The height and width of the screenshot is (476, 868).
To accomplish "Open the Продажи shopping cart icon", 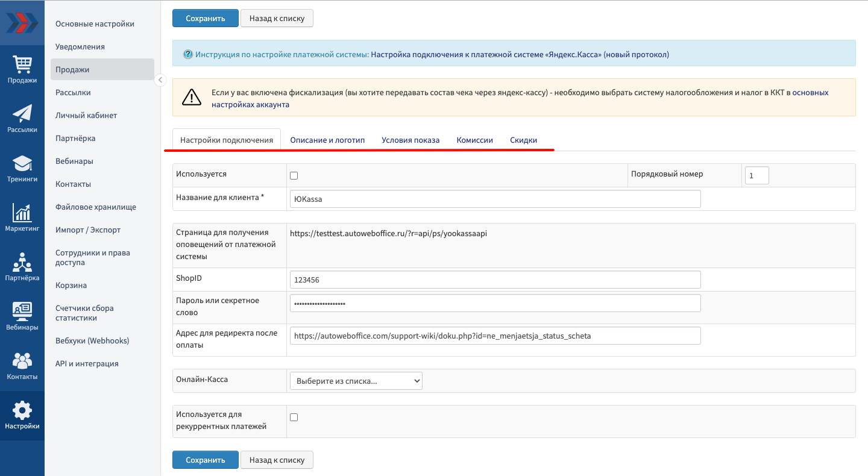I will [x=22, y=64].
